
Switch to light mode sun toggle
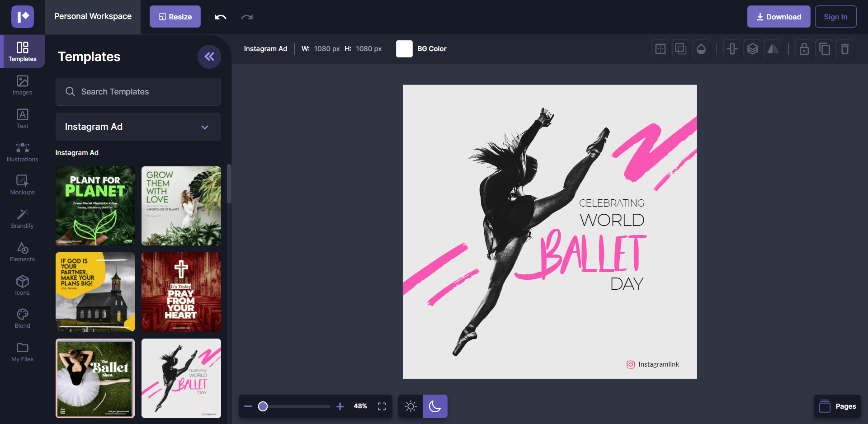410,406
